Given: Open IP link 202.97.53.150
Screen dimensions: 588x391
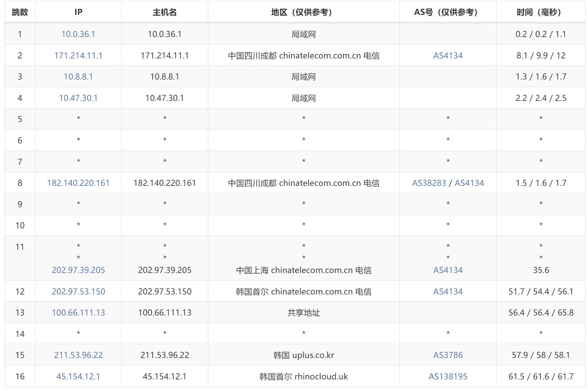Looking at the screenshot, I should click(78, 292).
